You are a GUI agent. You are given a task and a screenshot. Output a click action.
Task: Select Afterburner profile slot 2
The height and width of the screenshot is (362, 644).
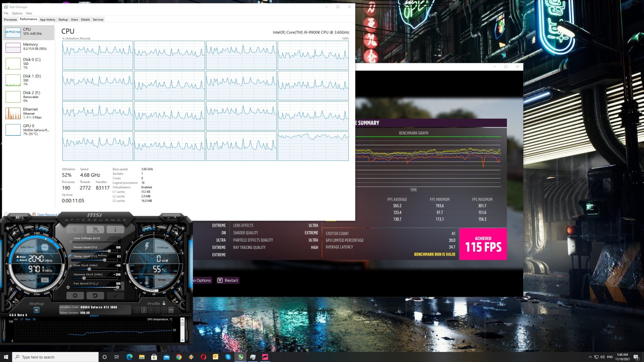tap(144, 310)
